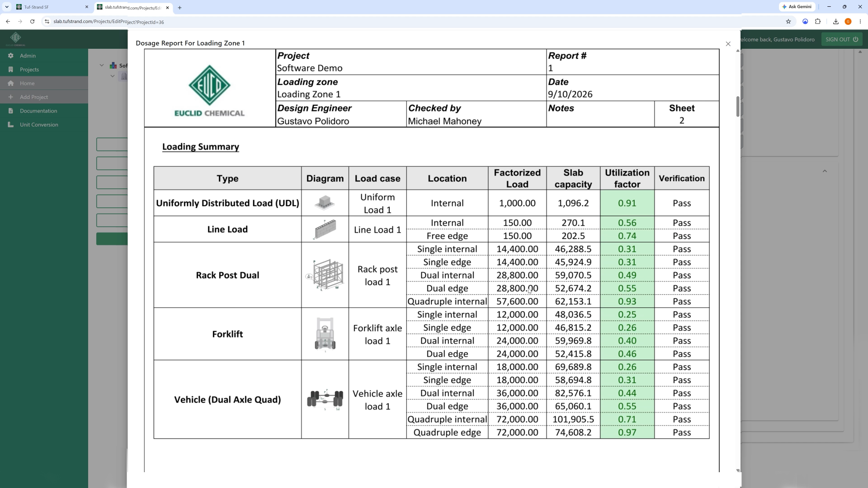Click the Line Load diagram image
Screen dimensions: 868x488
pos(325,229)
